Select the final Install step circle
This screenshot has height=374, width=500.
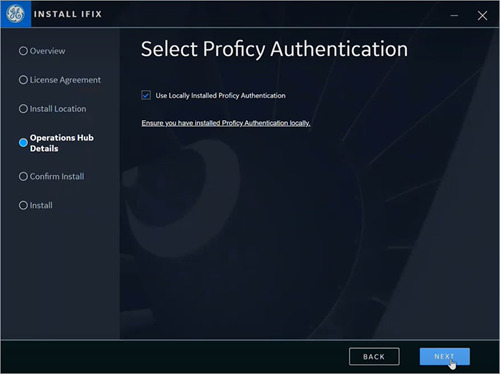click(x=23, y=205)
